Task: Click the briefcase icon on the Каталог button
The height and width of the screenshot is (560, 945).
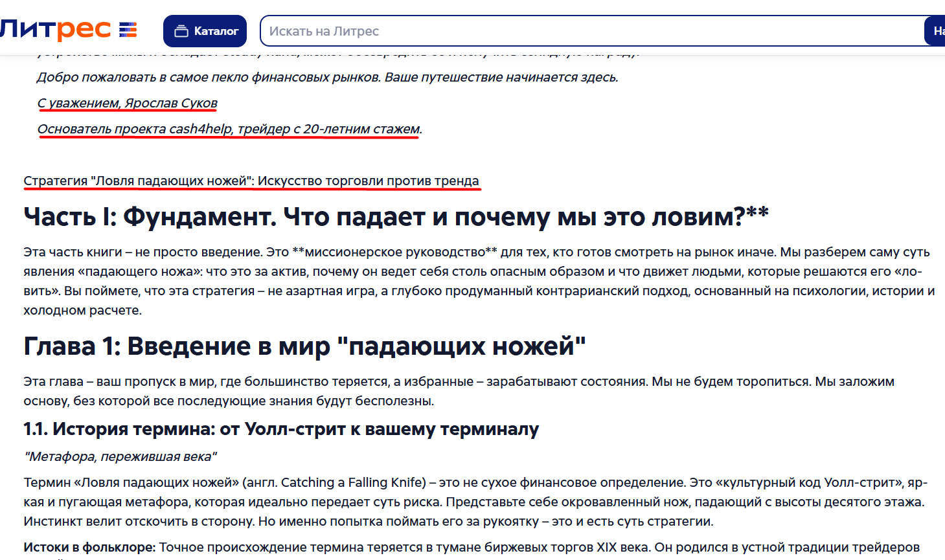Action: pos(182,30)
